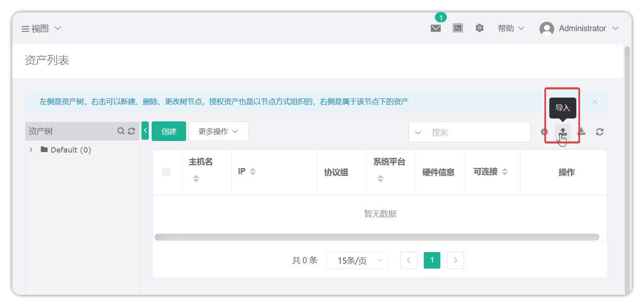Open the 帮助 dropdown menu
The image size is (644, 303).
(511, 28)
